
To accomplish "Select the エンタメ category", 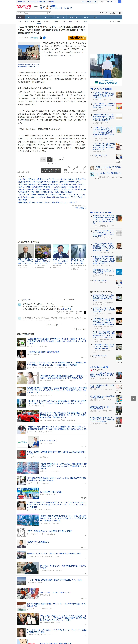I will [x=47, y=21].
